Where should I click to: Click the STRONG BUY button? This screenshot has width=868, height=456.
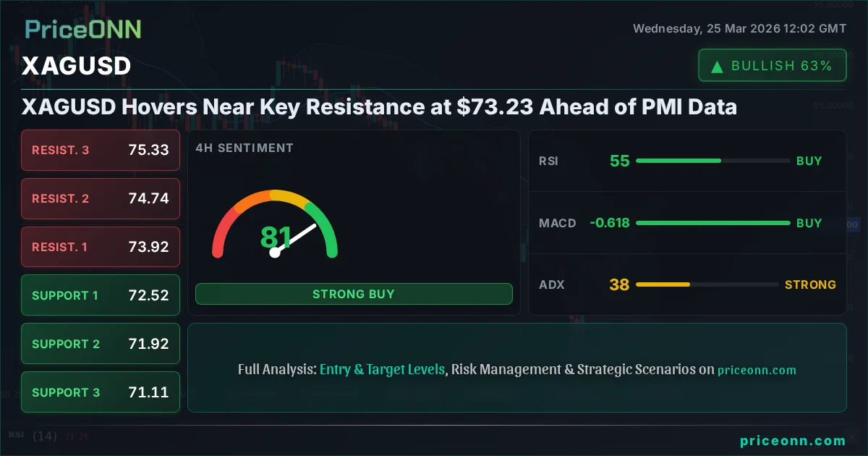[354, 294]
